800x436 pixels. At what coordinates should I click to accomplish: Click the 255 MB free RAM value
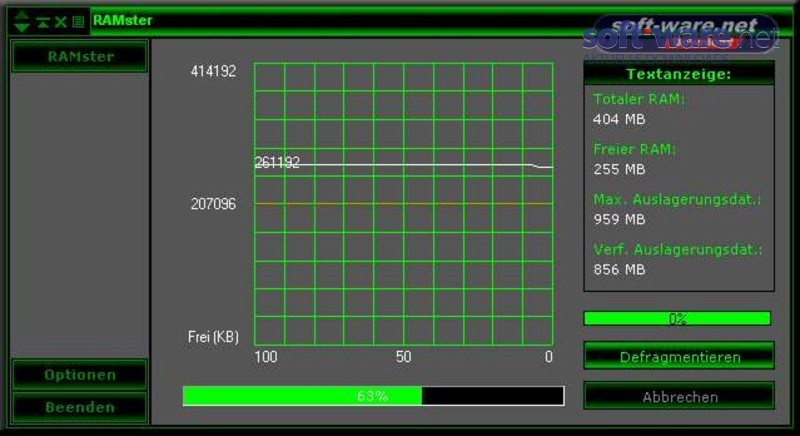click(x=619, y=169)
